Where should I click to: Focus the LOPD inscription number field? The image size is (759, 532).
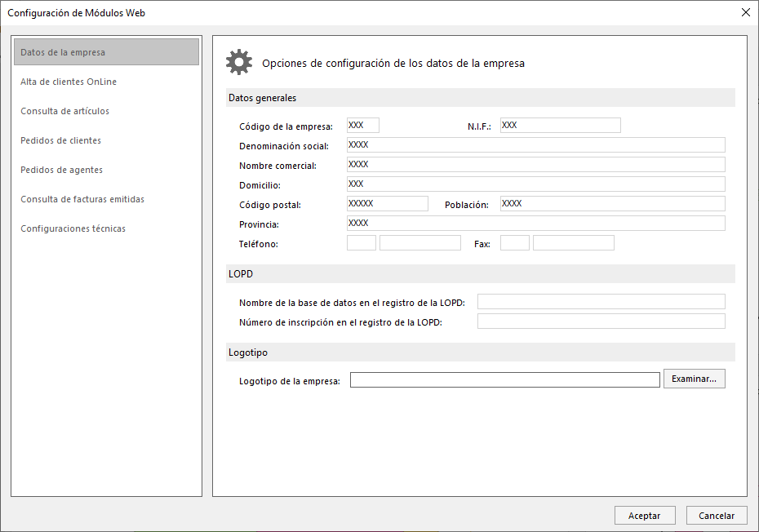point(601,321)
